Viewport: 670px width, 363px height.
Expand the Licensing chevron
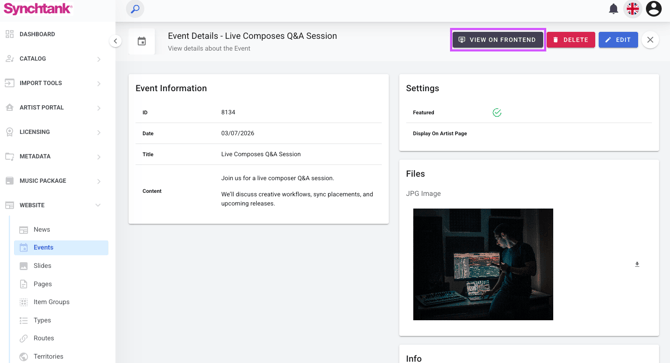click(98, 132)
